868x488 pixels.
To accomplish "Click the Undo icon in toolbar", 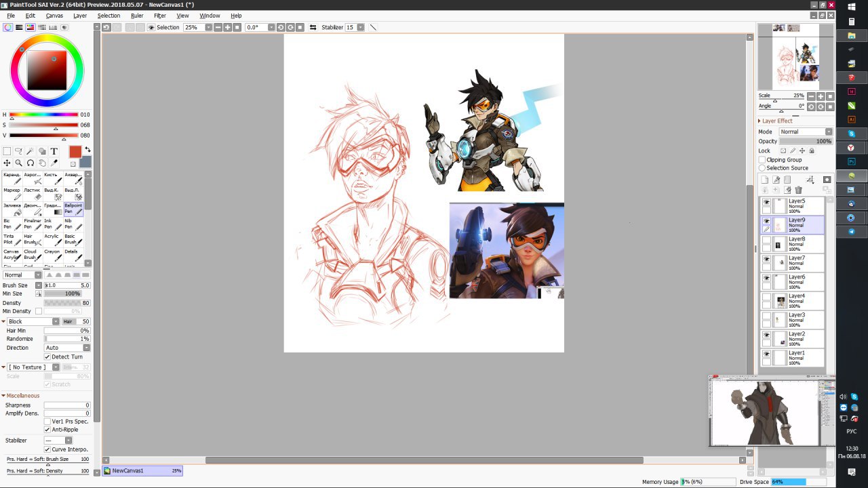I will click(106, 27).
